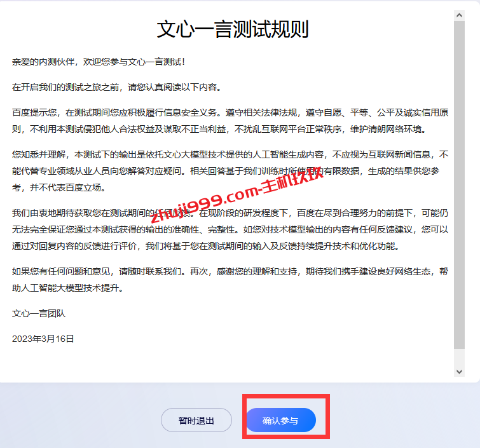Click the paragraph starting with 您知悉并理解
This screenshot has height=448, width=480.
[230, 171]
